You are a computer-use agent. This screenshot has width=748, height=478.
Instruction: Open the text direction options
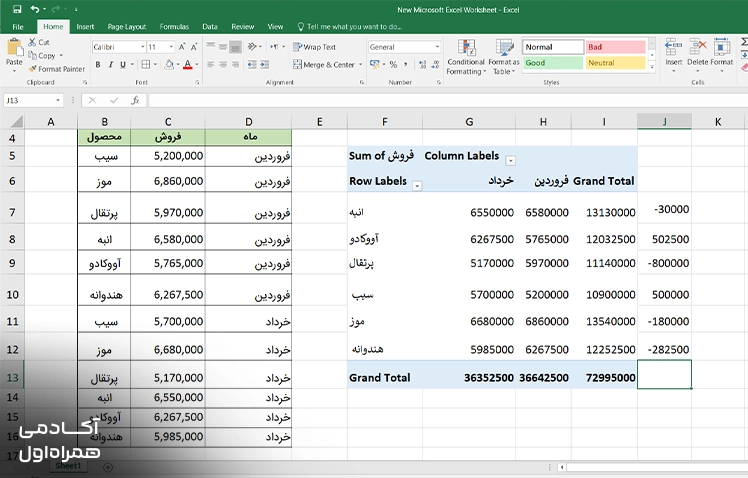click(277, 47)
